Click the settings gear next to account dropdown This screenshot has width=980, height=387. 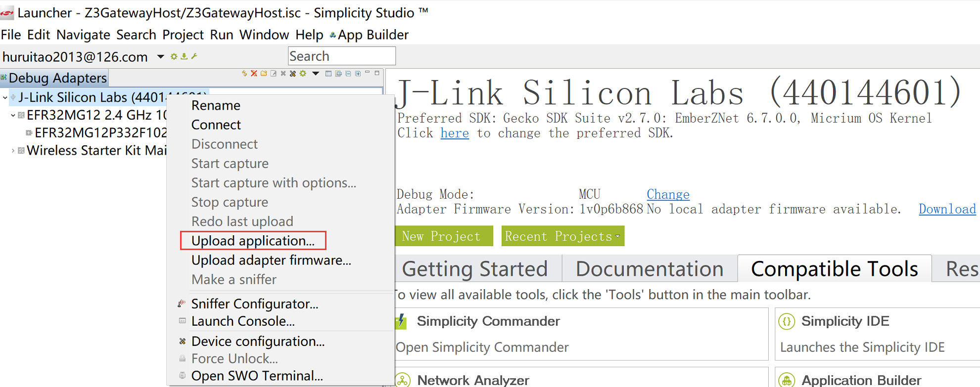click(x=174, y=56)
